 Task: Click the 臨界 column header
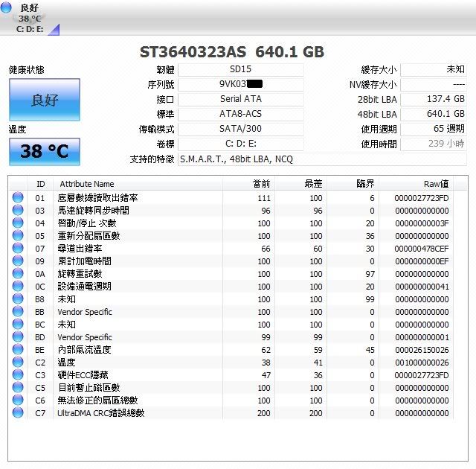tap(353, 184)
